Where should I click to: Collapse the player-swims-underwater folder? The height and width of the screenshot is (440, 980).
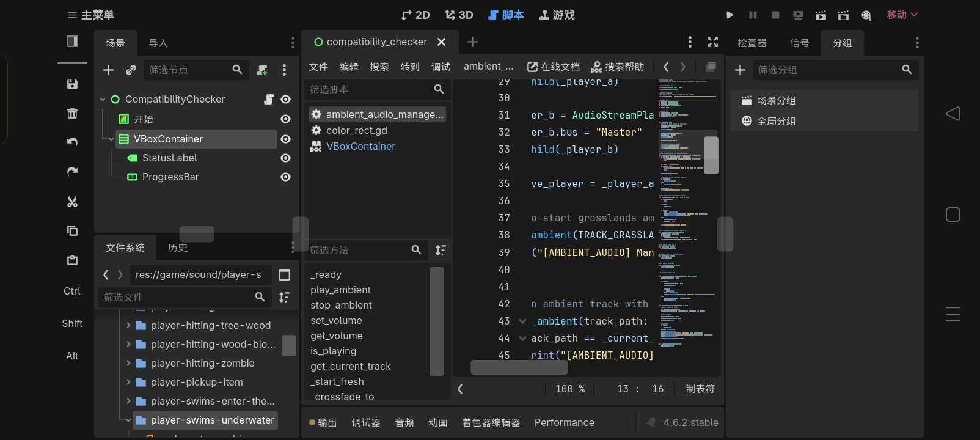128,420
